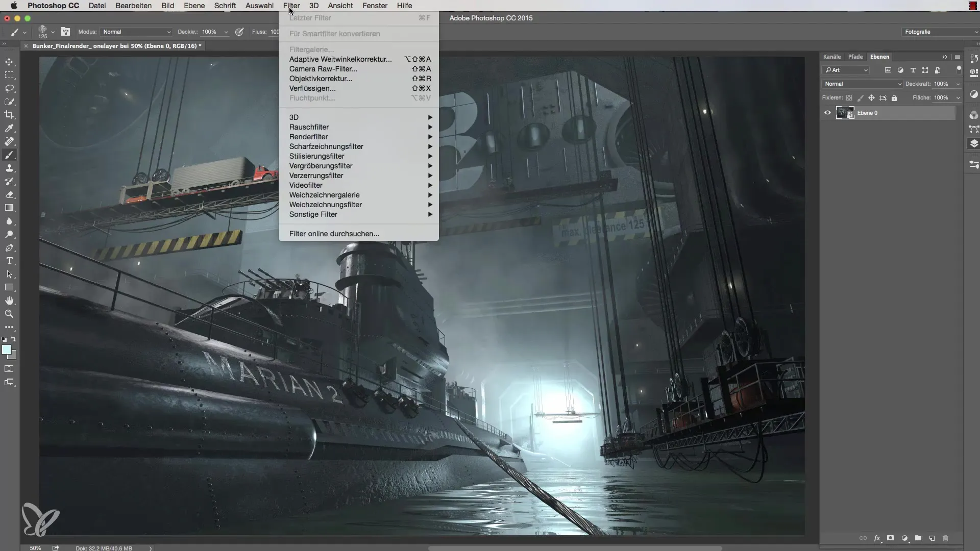Viewport: 980px width, 551px height.
Task: Choose Verflüssigen menu entry
Action: tap(359, 88)
